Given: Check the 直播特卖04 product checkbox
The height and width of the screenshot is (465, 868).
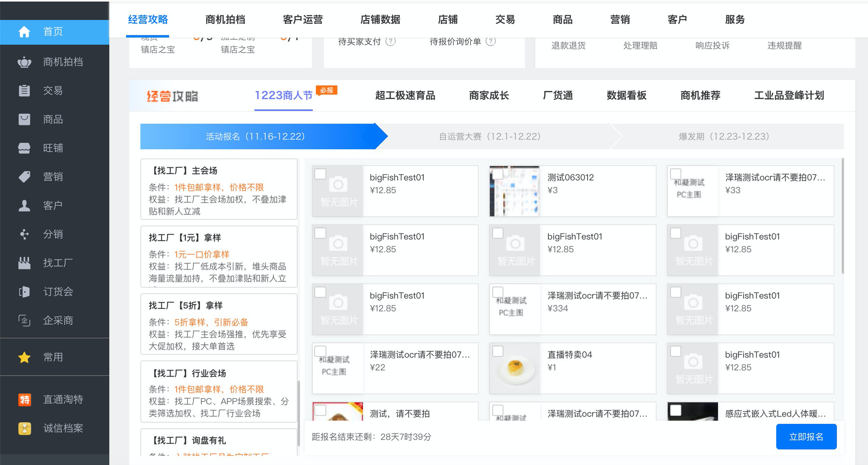Looking at the screenshot, I should coord(498,351).
